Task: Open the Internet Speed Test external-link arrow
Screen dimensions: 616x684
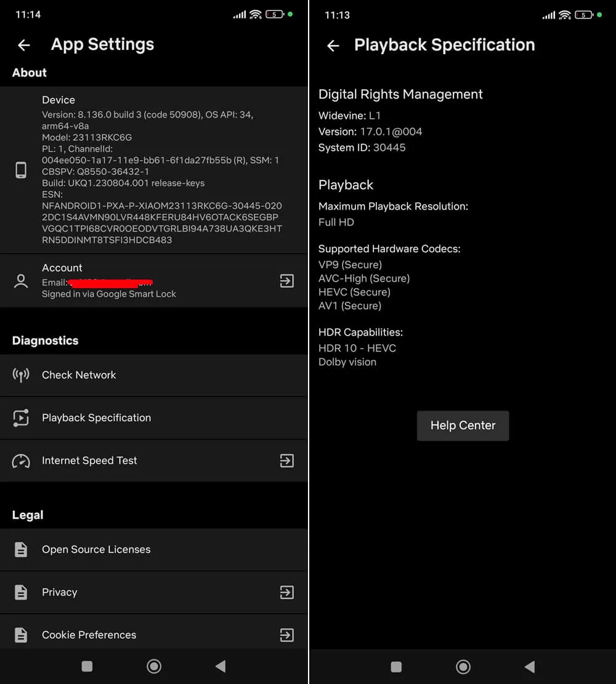Action: [286, 460]
